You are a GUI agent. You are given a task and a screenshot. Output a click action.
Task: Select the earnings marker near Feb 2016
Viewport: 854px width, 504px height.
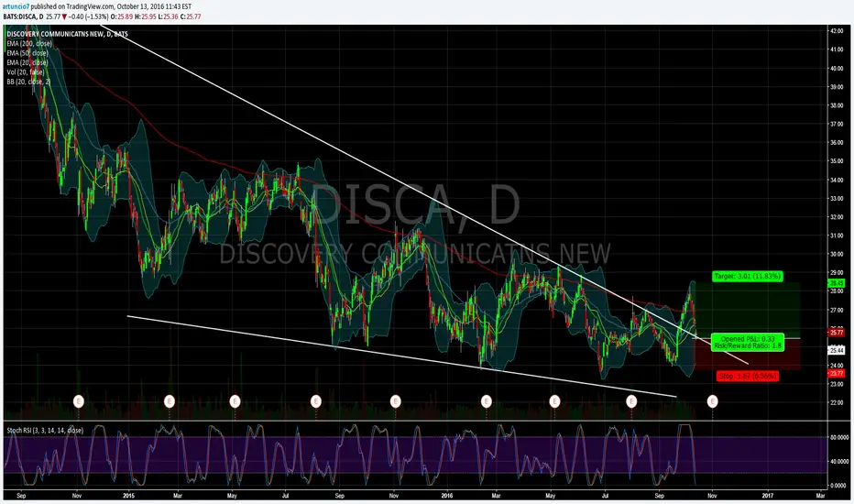(x=487, y=401)
